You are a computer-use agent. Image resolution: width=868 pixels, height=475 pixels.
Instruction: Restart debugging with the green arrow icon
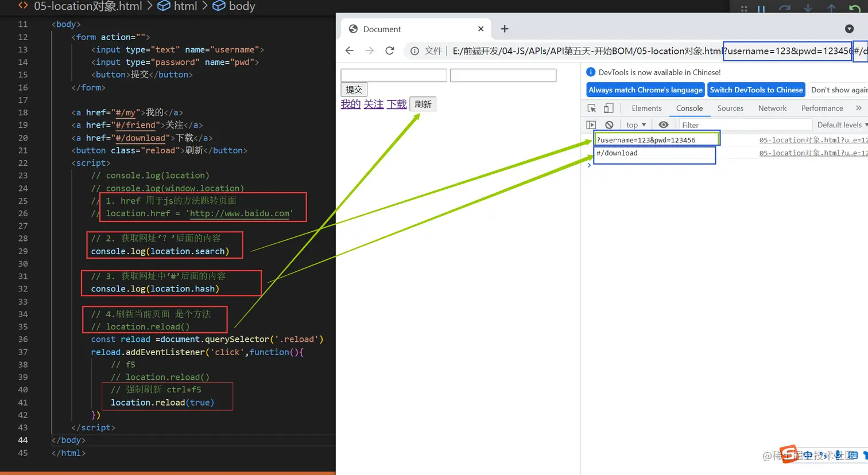tap(854, 9)
